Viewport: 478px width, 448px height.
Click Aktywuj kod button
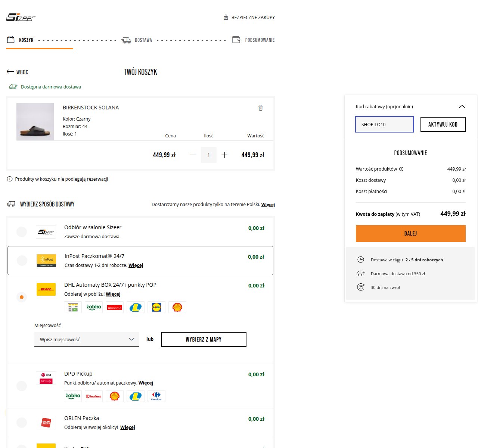[443, 124]
